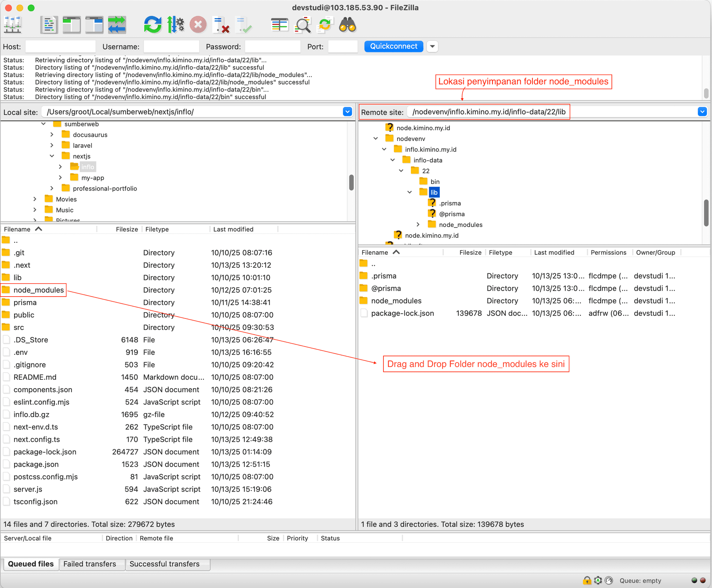Expand remote node_modules tree folder
This screenshot has height=588, width=712.
pos(418,225)
